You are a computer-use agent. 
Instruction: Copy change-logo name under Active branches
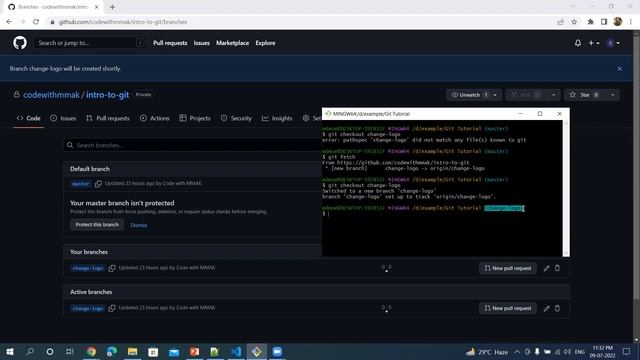coord(112,308)
